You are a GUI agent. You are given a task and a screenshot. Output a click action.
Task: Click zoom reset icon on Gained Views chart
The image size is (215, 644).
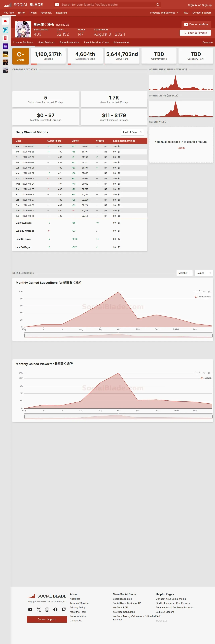tap(200, 373)
